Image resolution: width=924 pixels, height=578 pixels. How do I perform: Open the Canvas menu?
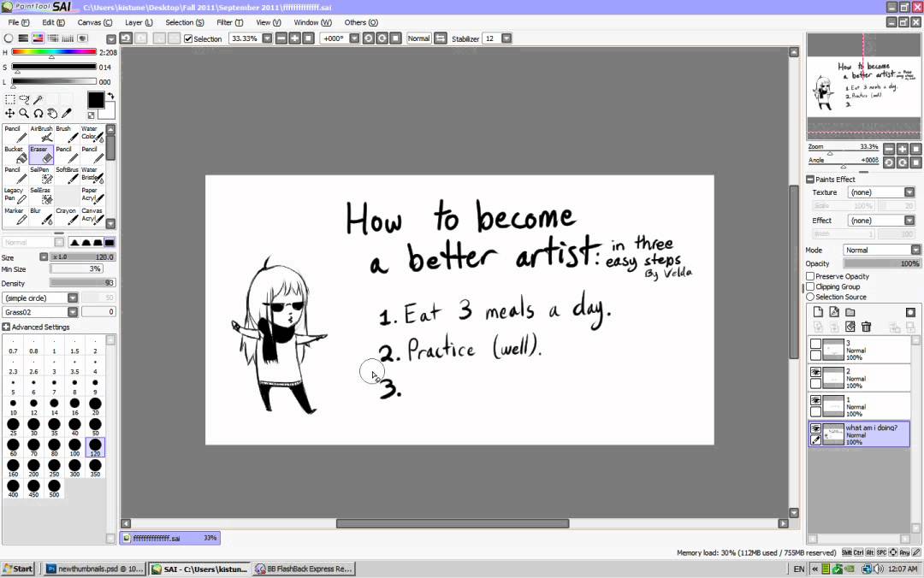(x=94, y=22)
